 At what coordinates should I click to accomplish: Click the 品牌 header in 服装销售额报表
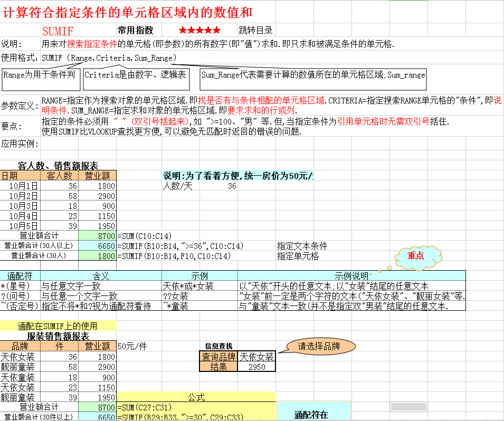[20, 346]
